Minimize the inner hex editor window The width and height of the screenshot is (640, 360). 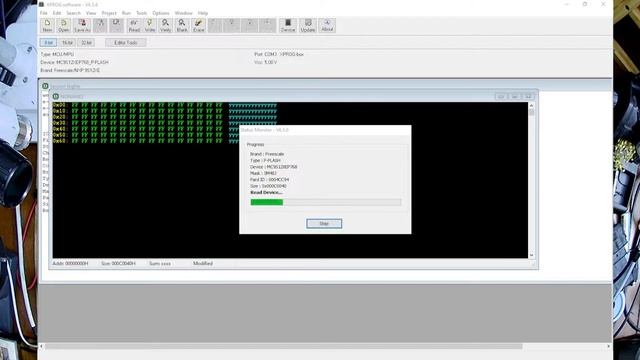(501, 96)
